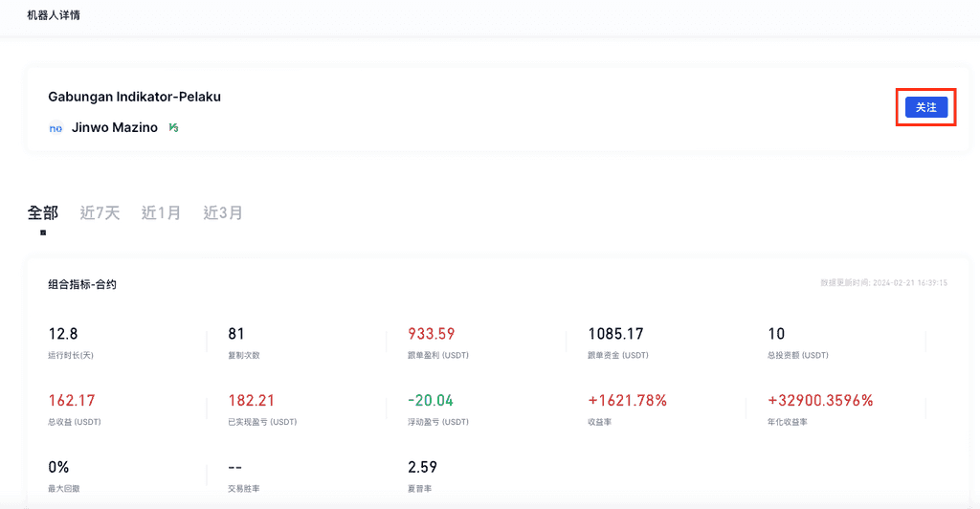Click the 已实现盈亏 value 182.21
Viewport: 980px width, 509px height.
(251, 400)
